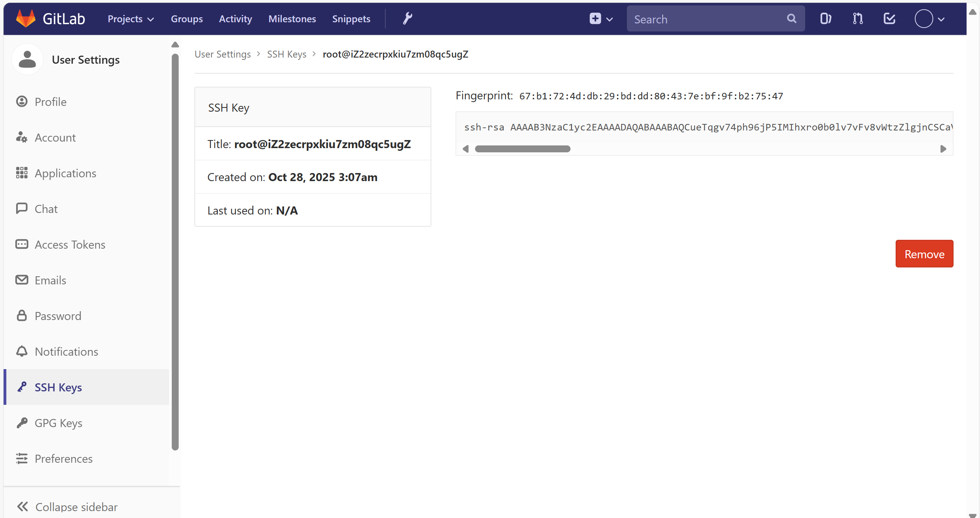Open the issues icon in navbar
The width and height of the screenshot is (980, 518).
(x=825, y=18)
